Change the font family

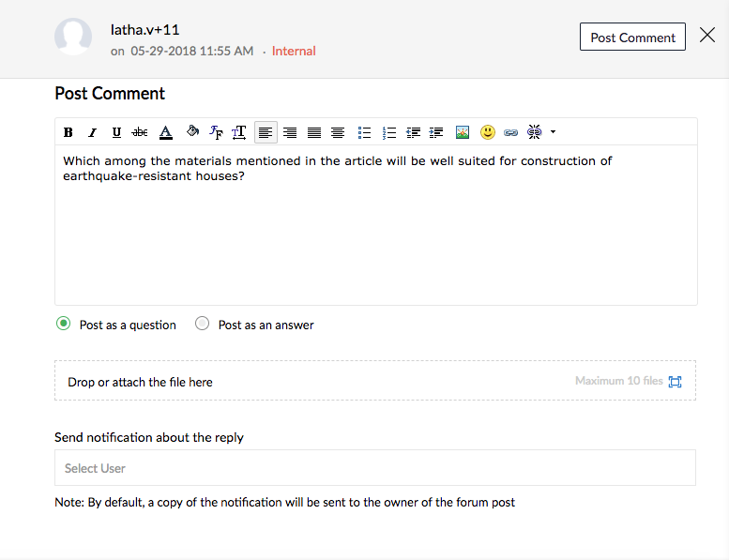pyautogui.click(x=216, y=132)
